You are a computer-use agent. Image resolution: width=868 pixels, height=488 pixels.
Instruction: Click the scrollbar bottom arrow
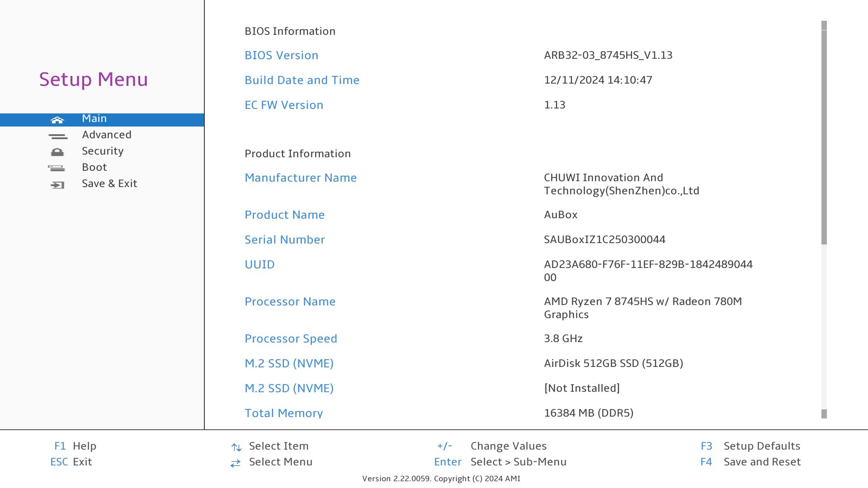(x=824, y=414)
